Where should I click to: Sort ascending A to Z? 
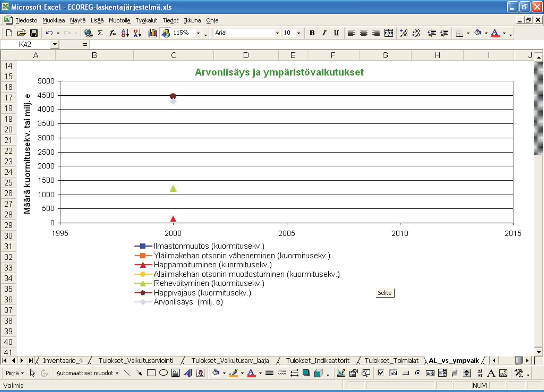125,33
